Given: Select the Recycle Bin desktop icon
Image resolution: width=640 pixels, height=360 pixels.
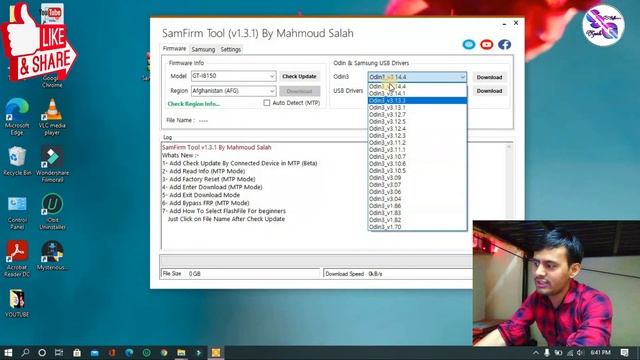Looking at the screenshot, I should [17, 161].
